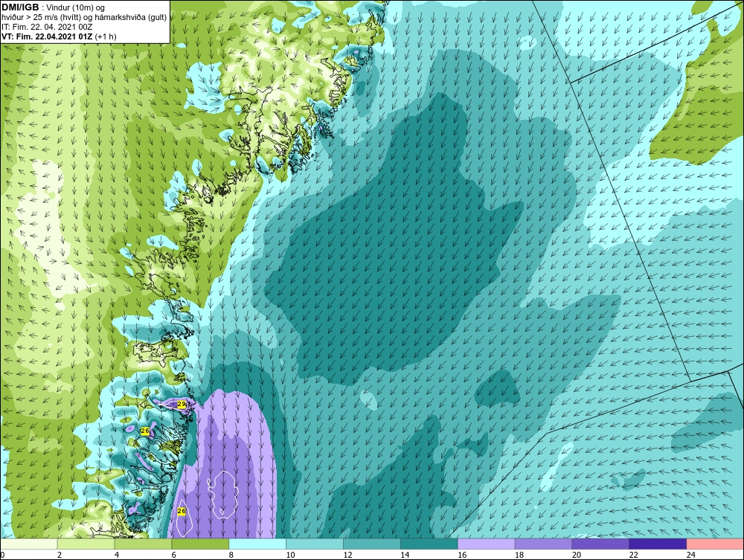Click the scale value 18

pos(519,555)
